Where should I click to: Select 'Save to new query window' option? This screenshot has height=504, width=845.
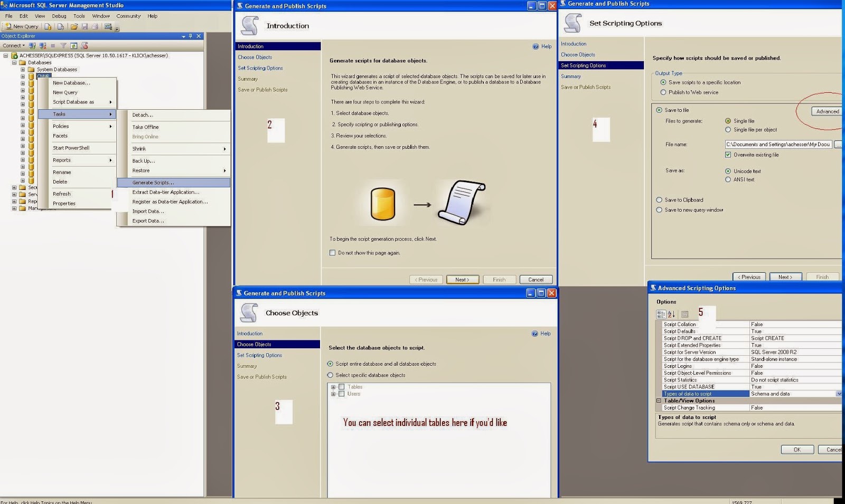point(659,210)
